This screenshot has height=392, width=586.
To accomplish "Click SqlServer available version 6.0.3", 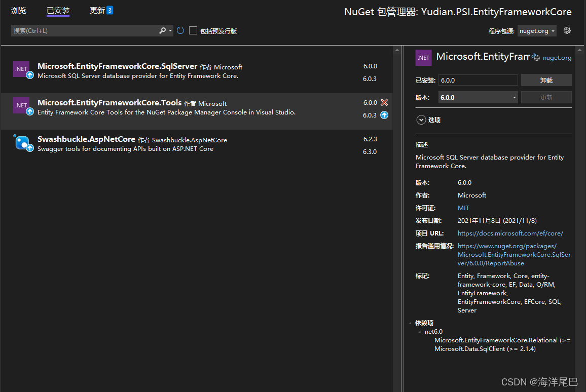I will tap(370, 79).
